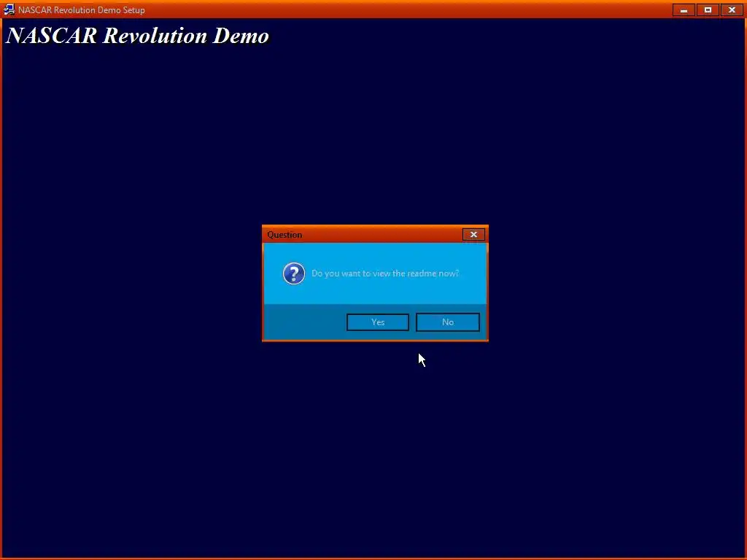Click the 'NASCAR Revolution Demo' heading
The height and width of the screenshot is (560, 747).
pyautogui.click(x=138, y=36)
